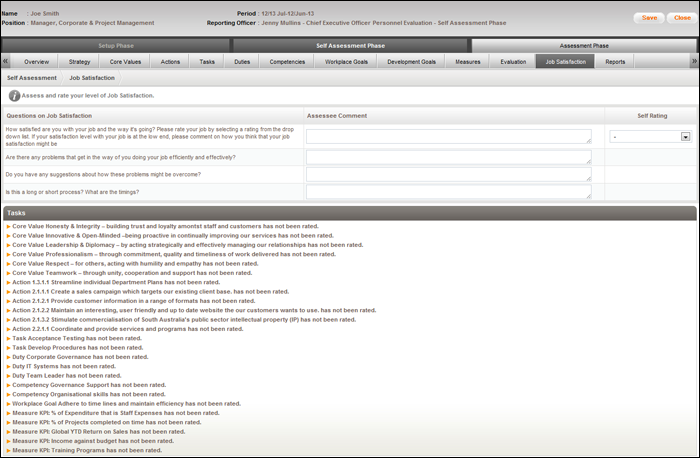Viewport: 700px width, 458px height.
Task: Click arrow beside Workplace Goal Adhere to time lines
Action: (x=8, y=404)
